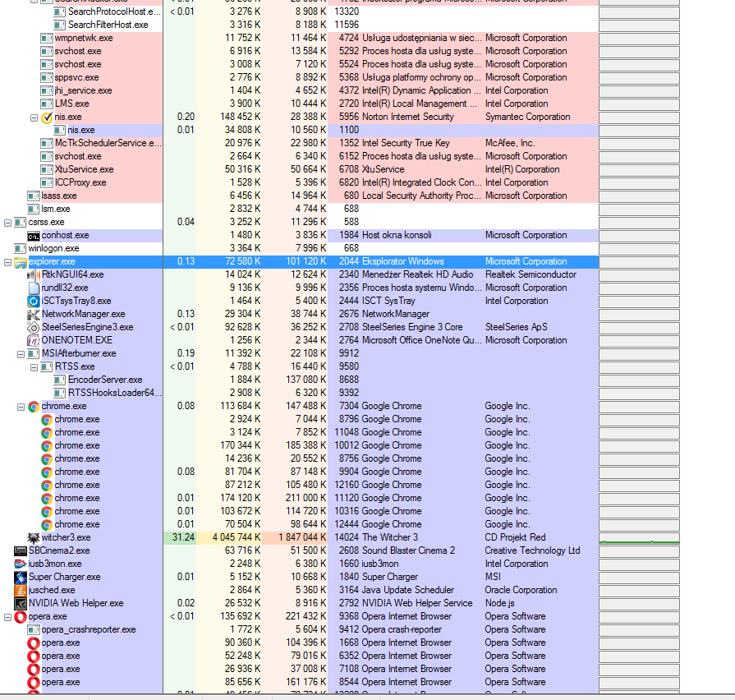Click the 'CD Projekt Red' company name
This screenshot has height=700, width=735.
pyautogui.click(x=515, y=537)
